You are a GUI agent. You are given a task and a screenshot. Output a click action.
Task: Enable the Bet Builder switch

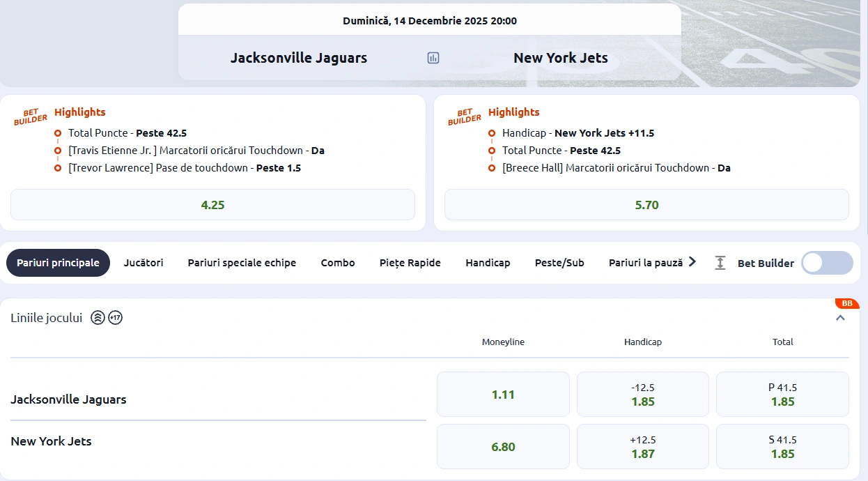(x=826, y=263)
